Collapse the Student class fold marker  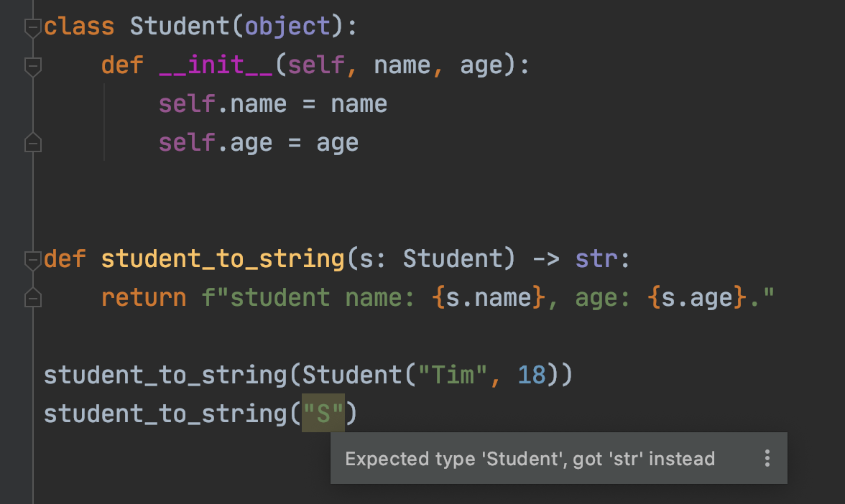(32, 27)
